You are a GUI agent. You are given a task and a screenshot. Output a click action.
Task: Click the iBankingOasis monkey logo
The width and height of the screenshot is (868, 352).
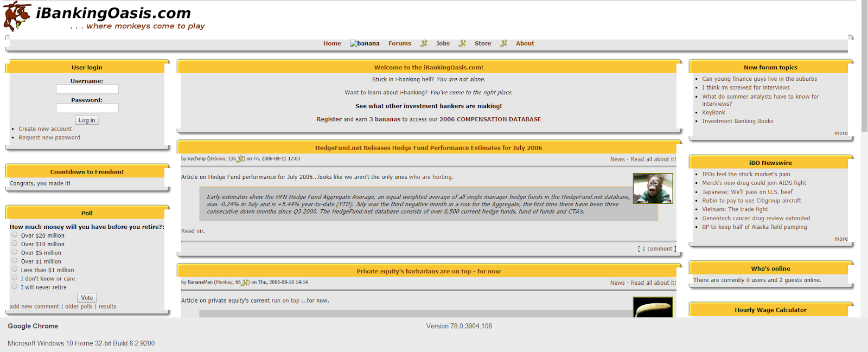click(x=17, y=16)
